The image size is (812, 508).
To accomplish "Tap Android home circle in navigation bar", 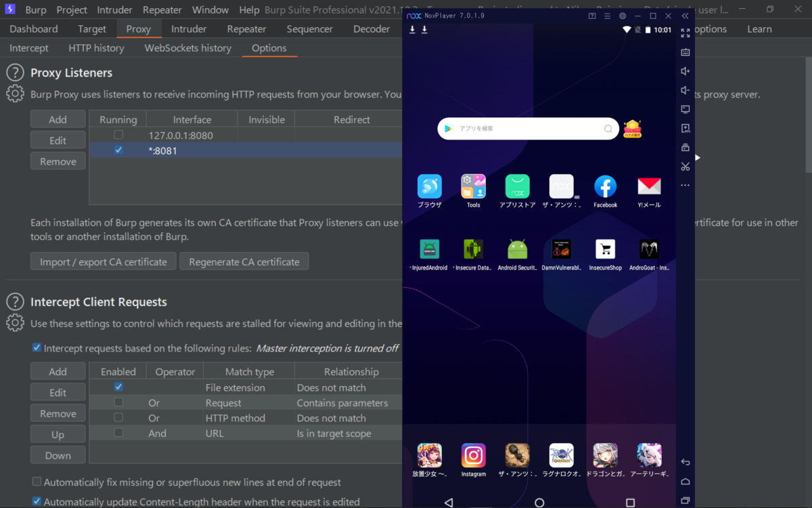I will [539, 503].
